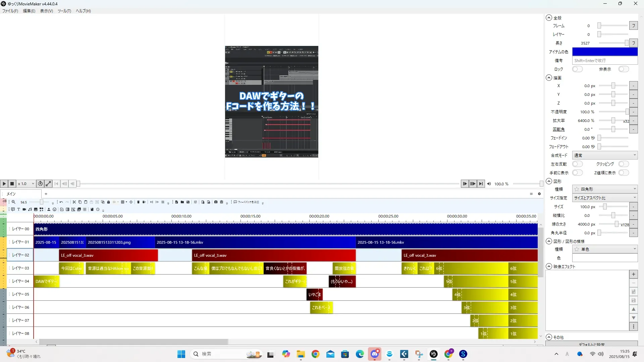The image size is (644, 362).
Task: Click the undo arrow icon
Action: [61, 202]
